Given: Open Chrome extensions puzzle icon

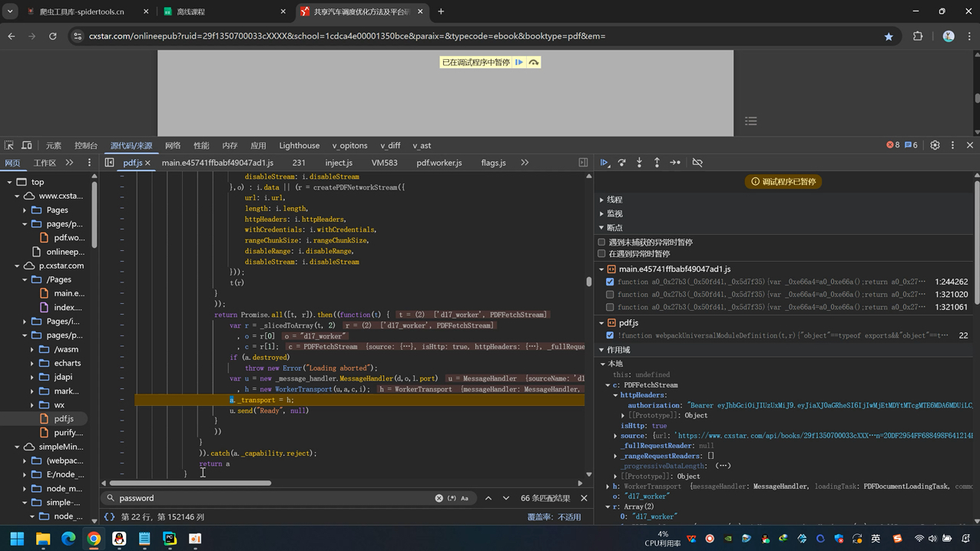Looking at the screenshot, I should click(x=918, y=36).
